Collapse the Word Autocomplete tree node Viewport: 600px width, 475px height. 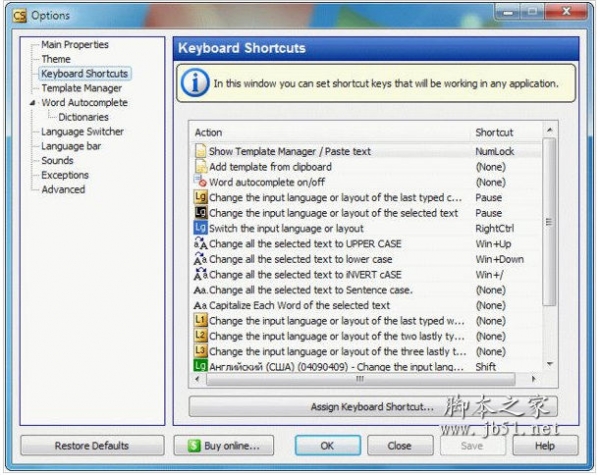click(33, 103)
